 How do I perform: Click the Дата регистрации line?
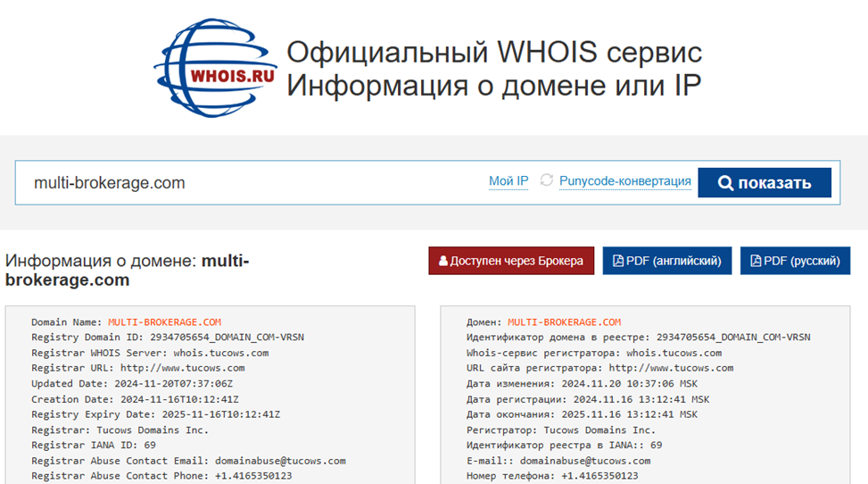pos(588,399)
